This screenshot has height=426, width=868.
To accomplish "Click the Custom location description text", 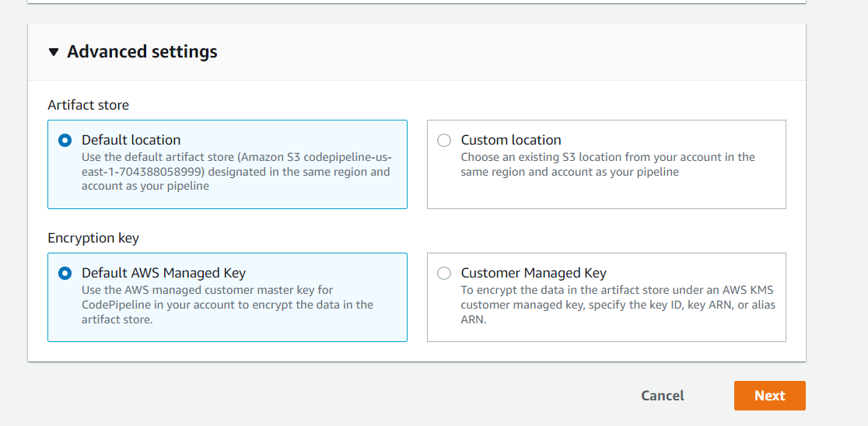I will point(607,164).
